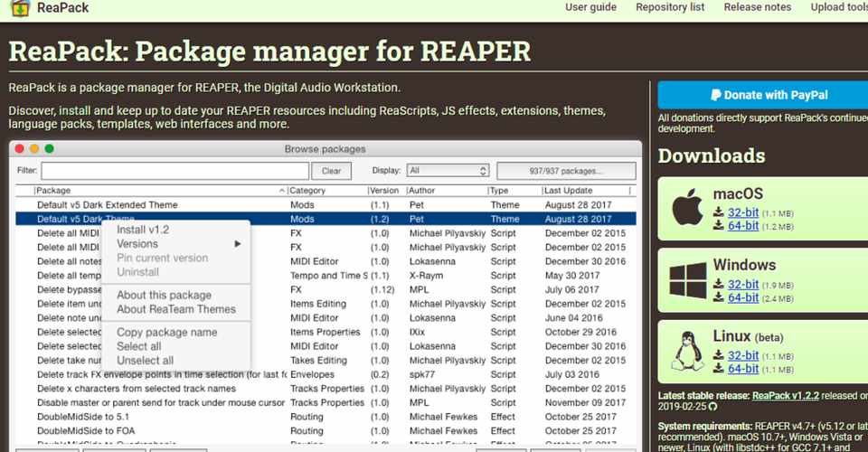Image resolution: width=868 pixels, height=452 pixels.
Task: Click download icon beside Windows 64-bit
Action: [719, 297]
